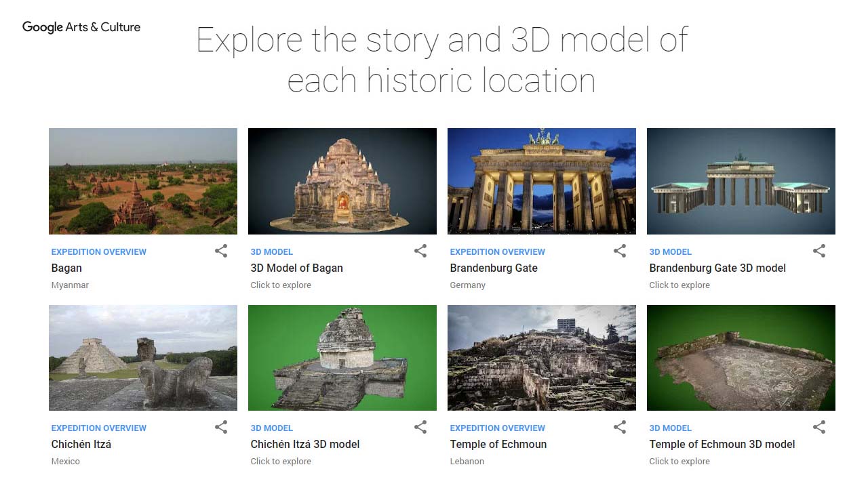The image size is (868, 488).
Task: Click the Bagan temples aerial photo thumbnail
Action: (x=142, y=181)
